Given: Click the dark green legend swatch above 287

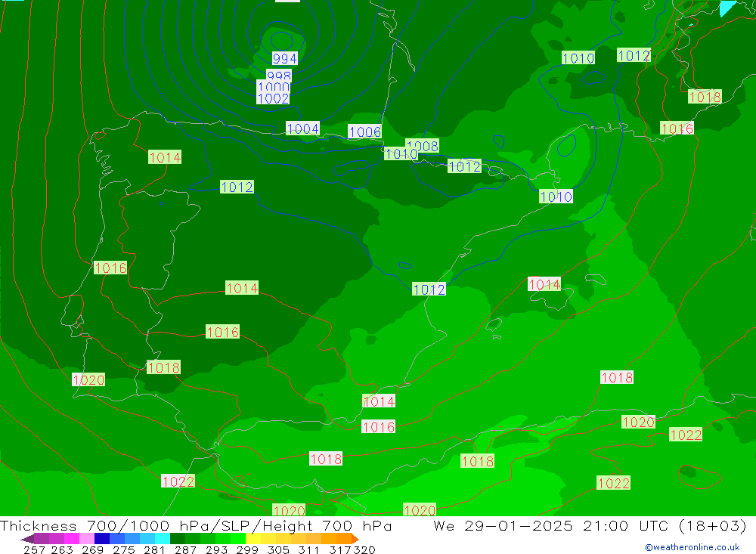Looking at the screenshot, I should click(178, 539).
